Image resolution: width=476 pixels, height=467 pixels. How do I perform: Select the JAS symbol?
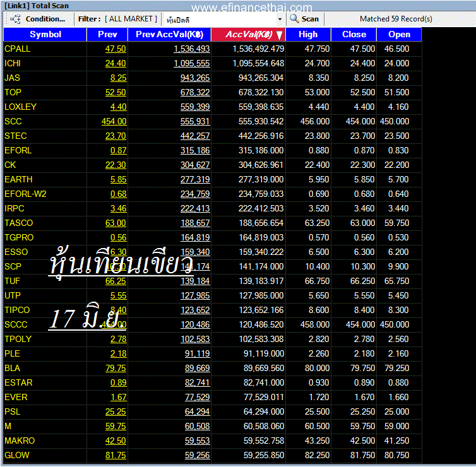[12, 78]
